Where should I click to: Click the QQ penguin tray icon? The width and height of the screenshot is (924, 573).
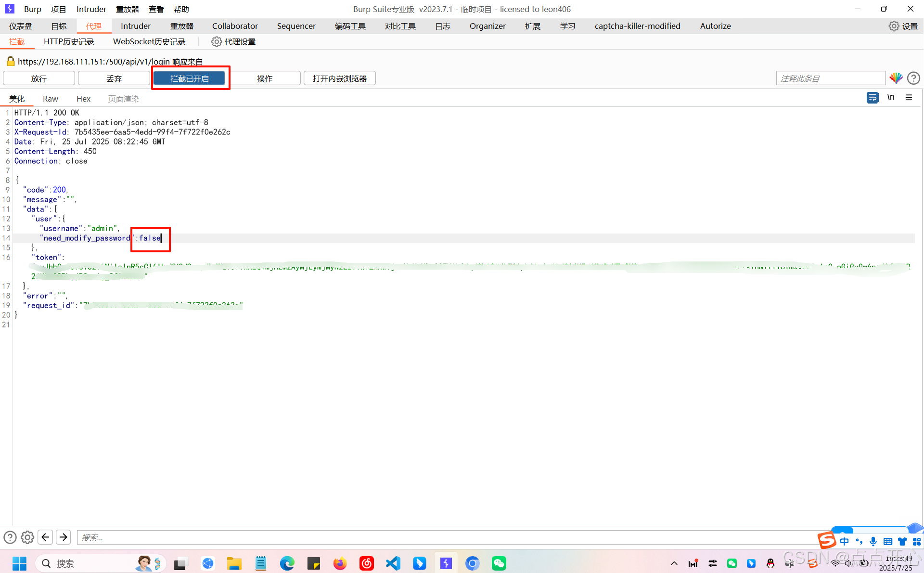tap(770, 563)
